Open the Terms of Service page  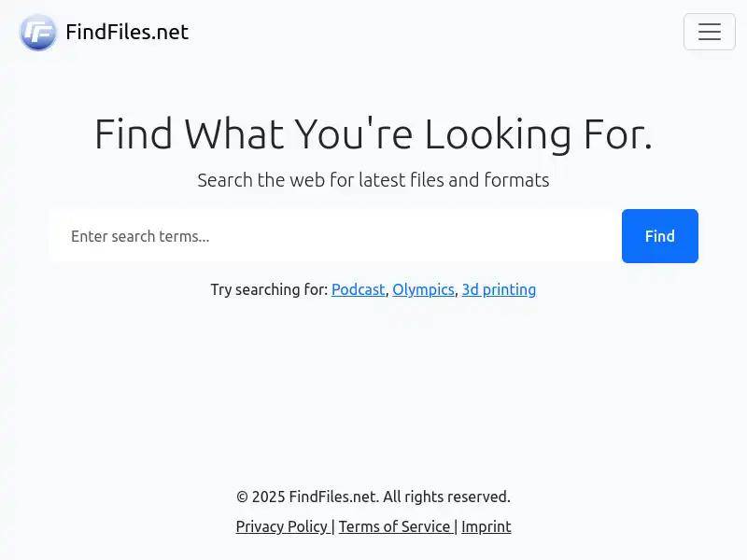click(395, 526)
